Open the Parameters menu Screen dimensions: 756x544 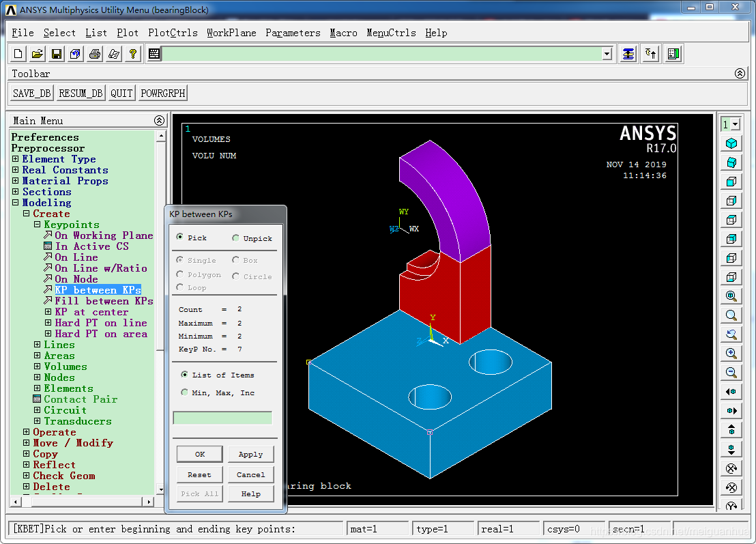pos(293,33)
